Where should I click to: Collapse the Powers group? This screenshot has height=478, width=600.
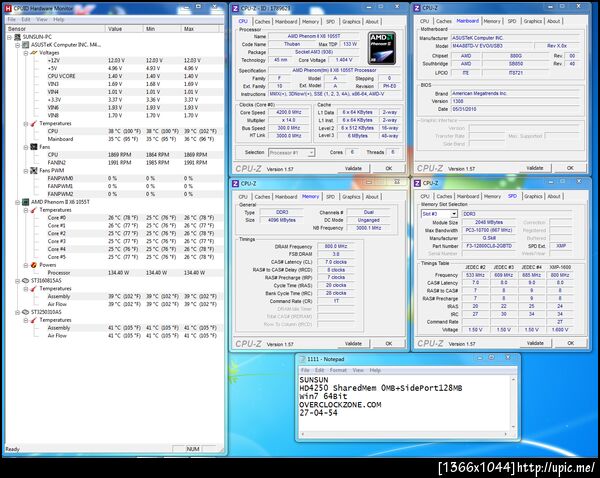coord(26,265)
